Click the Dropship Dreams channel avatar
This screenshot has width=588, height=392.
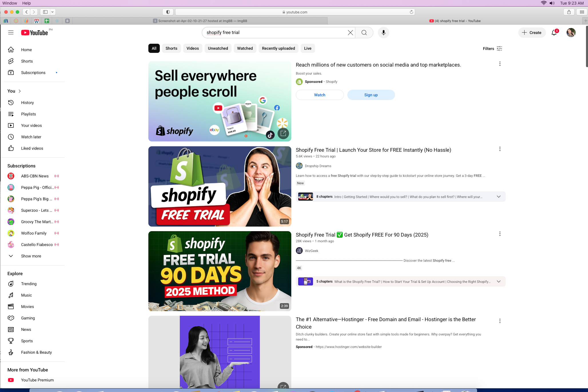click(299, 166)
